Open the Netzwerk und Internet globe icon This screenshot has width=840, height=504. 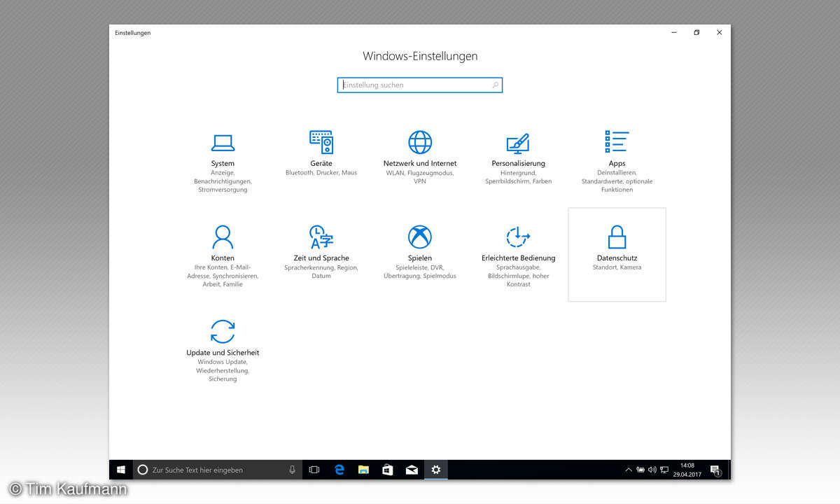point(420,142)
